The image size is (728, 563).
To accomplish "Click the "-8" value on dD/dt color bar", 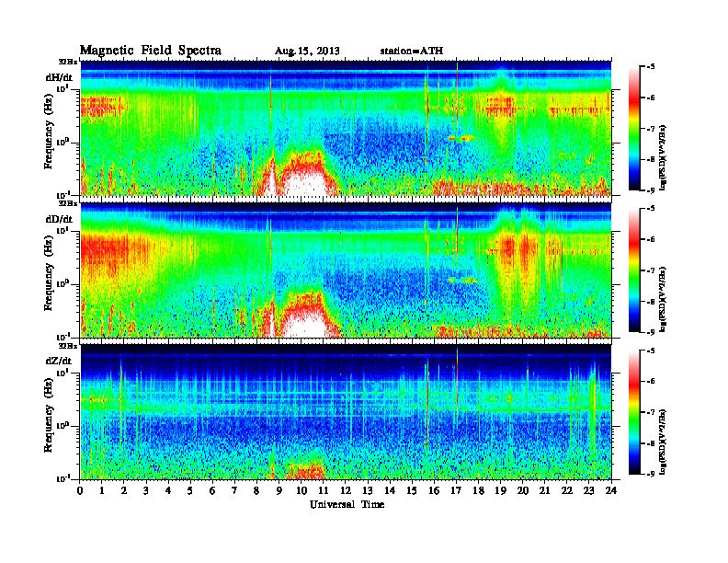I will point(651,302).
